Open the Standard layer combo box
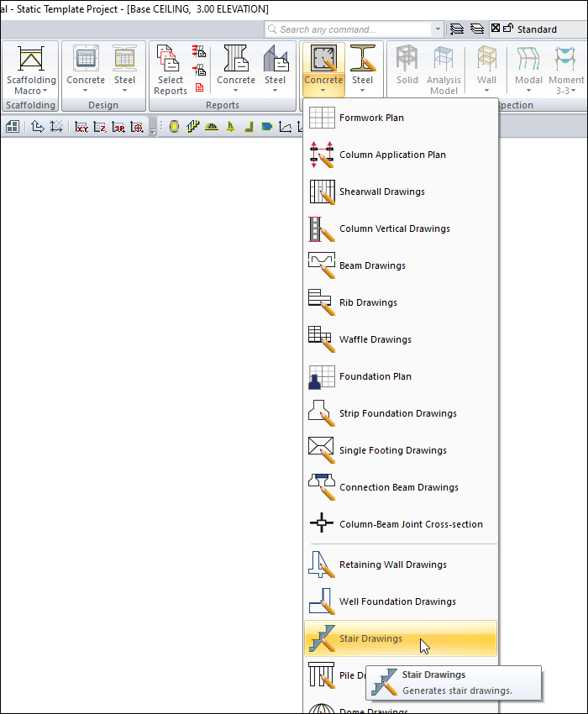588x714 pixels. click(538, 29)
